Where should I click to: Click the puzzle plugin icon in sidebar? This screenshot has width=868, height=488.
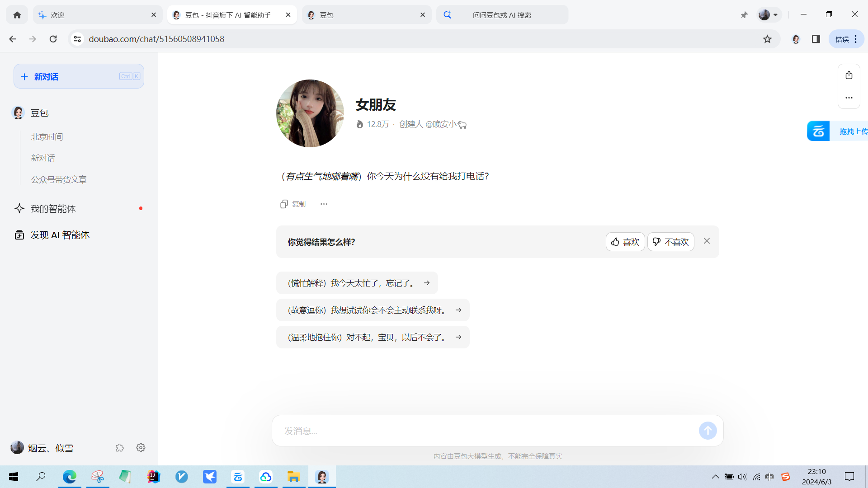pos(119,447)
